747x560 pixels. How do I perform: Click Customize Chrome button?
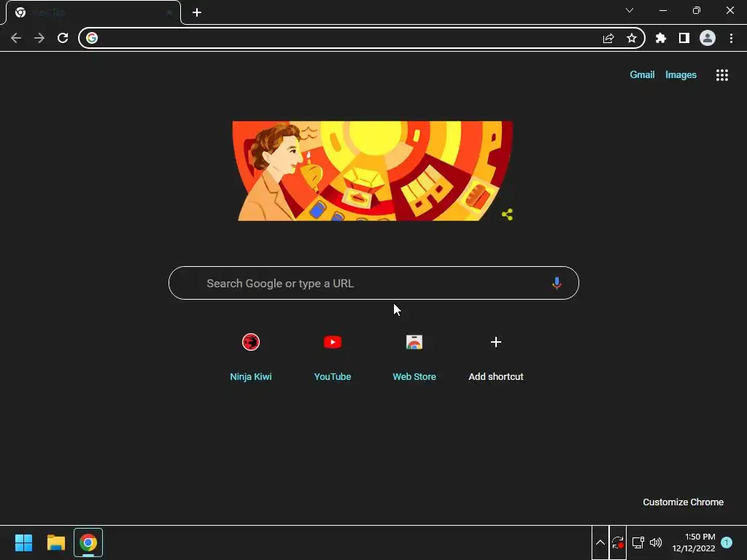tap(683, 502)
